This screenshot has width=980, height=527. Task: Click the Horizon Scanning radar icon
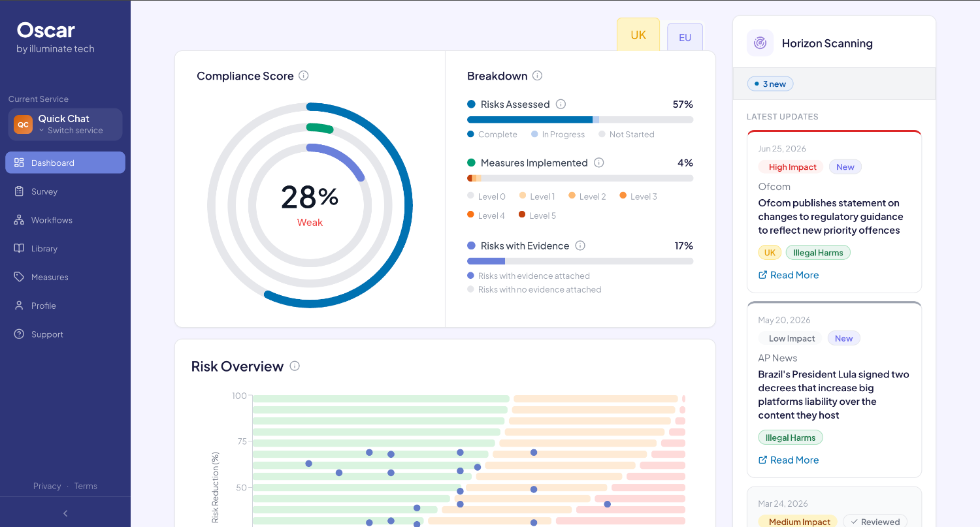click(x=760, y=43)
